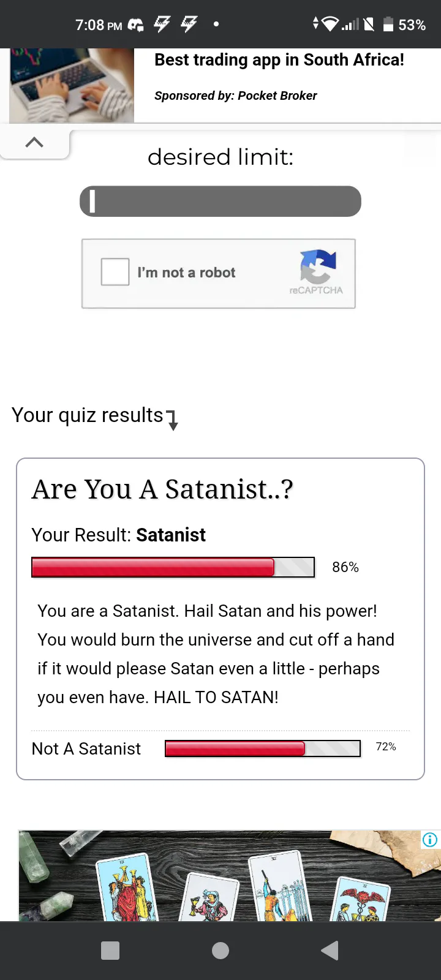Click the Sponsored by Pocket Broker link
The image size is (441, 980).
click(236, 96)
